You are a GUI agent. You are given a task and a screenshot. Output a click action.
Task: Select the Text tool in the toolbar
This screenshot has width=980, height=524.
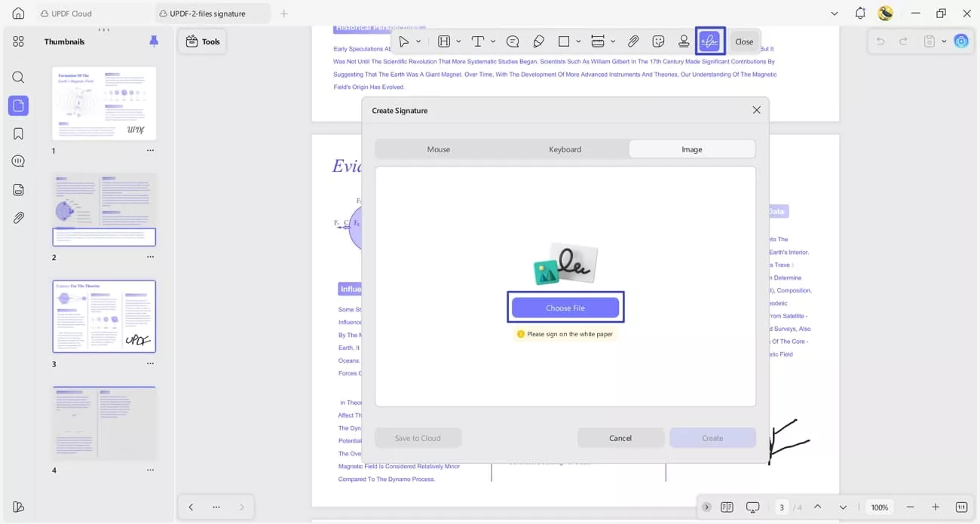(x=479, y=41)
